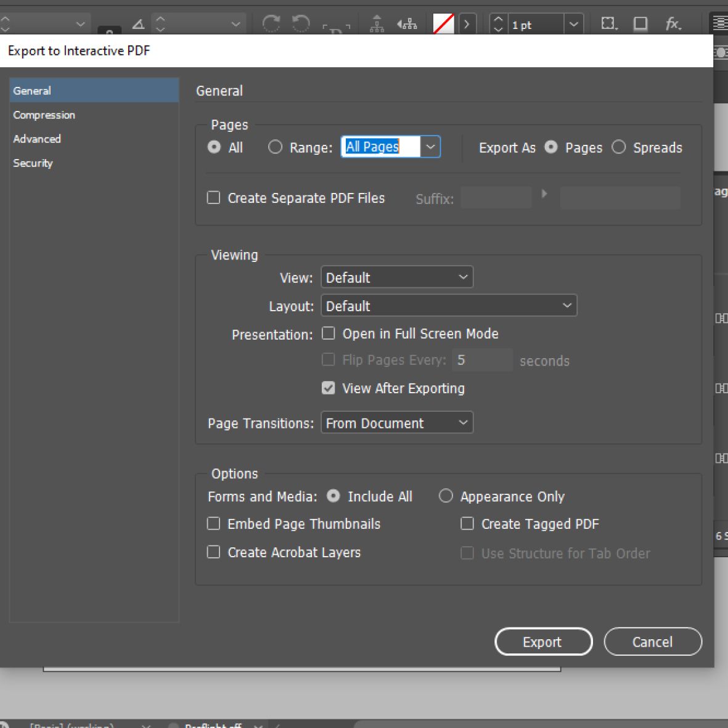Select the General category in sidebar
The height and width of the screenshot is (728, 728).
click(94, 91)
